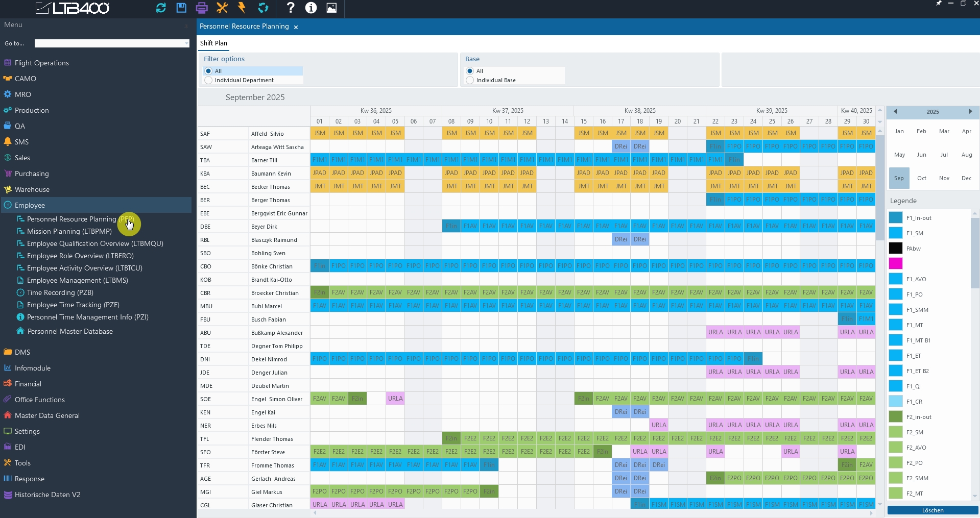
Task: Click the printer icon in toolbar
Action: click(x=202, y=8)
